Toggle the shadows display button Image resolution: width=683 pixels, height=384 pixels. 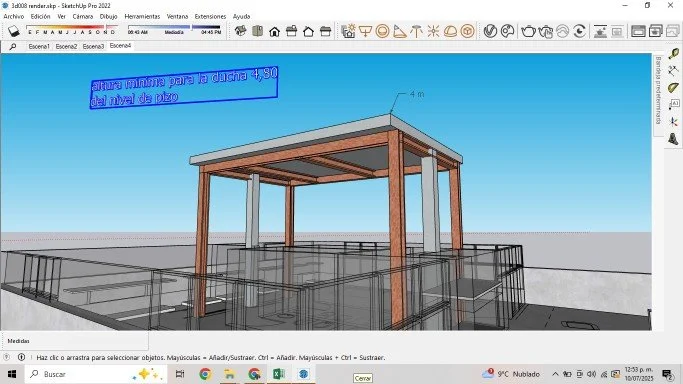14,31
